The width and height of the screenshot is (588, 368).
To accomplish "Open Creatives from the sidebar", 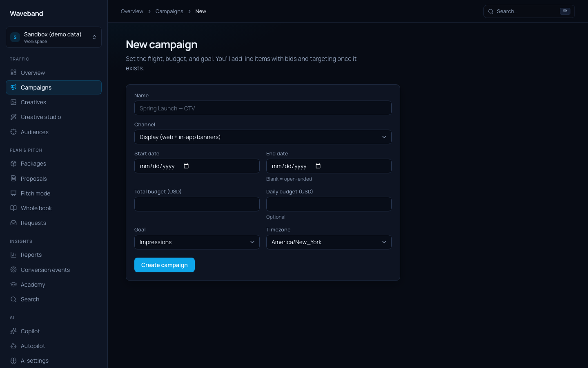I will [53, 102].
